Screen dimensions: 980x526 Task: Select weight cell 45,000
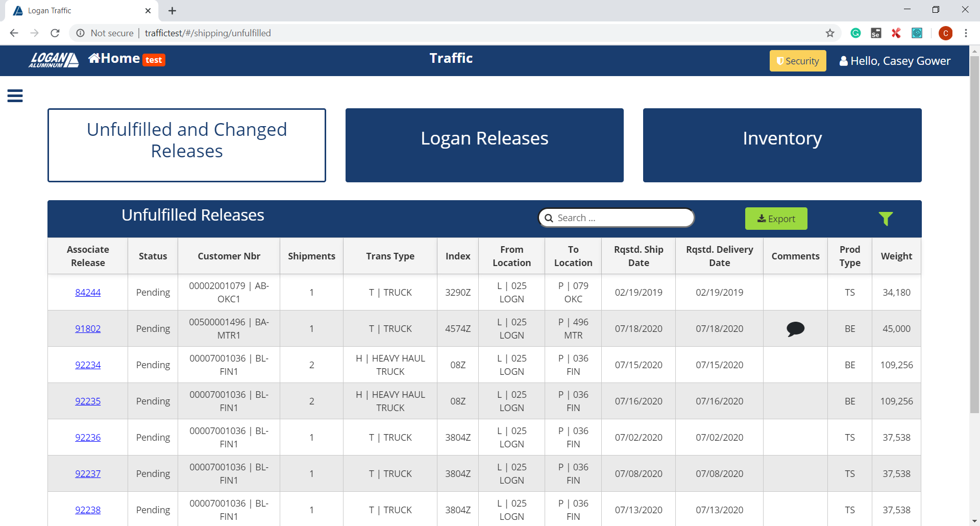[896, 329]
